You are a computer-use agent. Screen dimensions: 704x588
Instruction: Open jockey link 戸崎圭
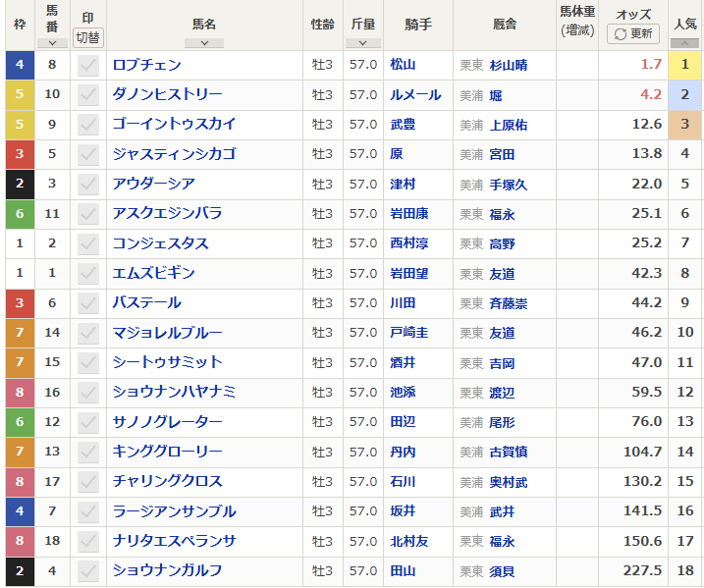click(x=409, y=333)
